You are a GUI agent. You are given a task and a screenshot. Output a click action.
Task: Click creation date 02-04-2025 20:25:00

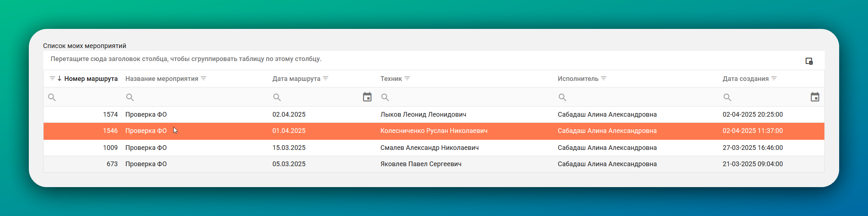point(753,115)
